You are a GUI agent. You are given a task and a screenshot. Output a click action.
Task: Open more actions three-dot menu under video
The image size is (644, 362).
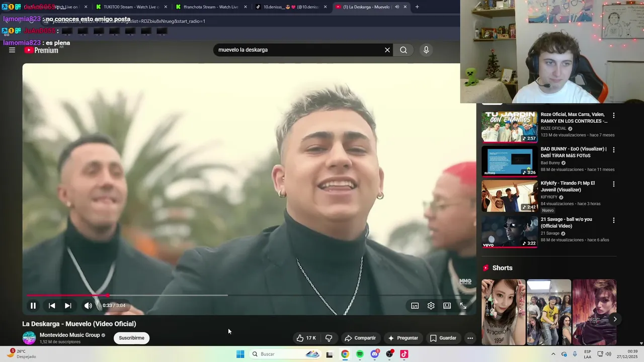click(x=470, y=338)
